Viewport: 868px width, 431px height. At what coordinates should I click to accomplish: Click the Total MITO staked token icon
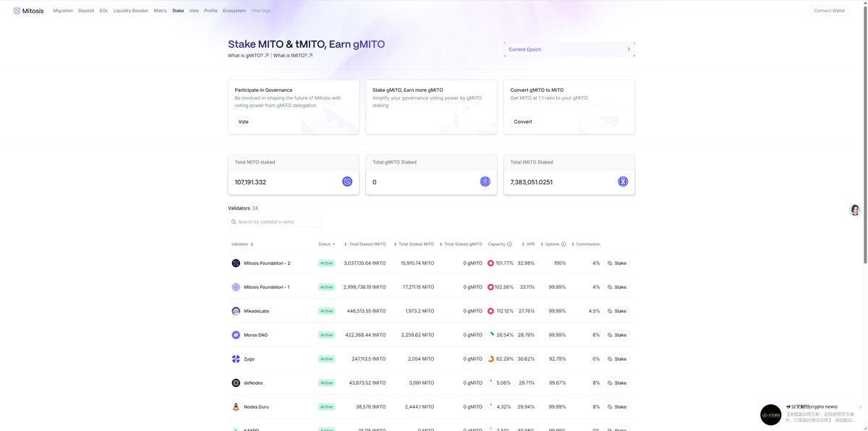click(347, 182)
